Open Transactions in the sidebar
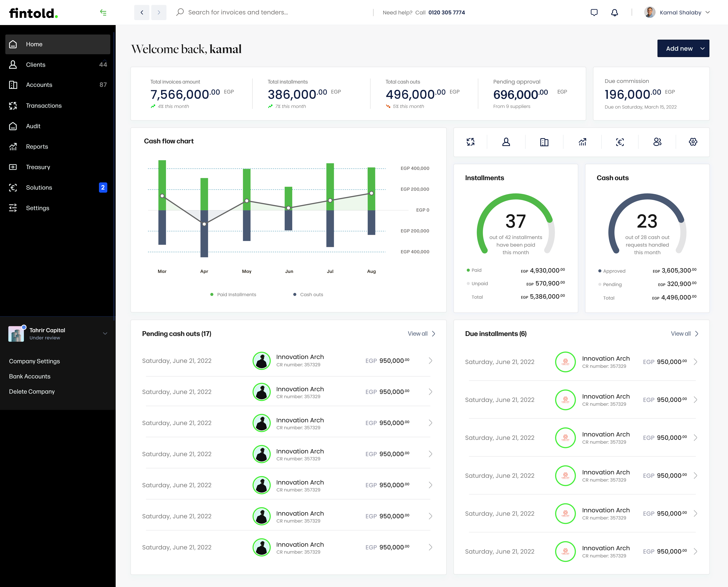 click(x=44, y=106)
